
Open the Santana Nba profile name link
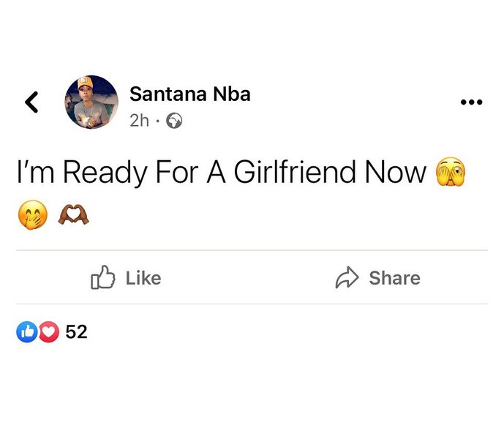click(189, 94)
